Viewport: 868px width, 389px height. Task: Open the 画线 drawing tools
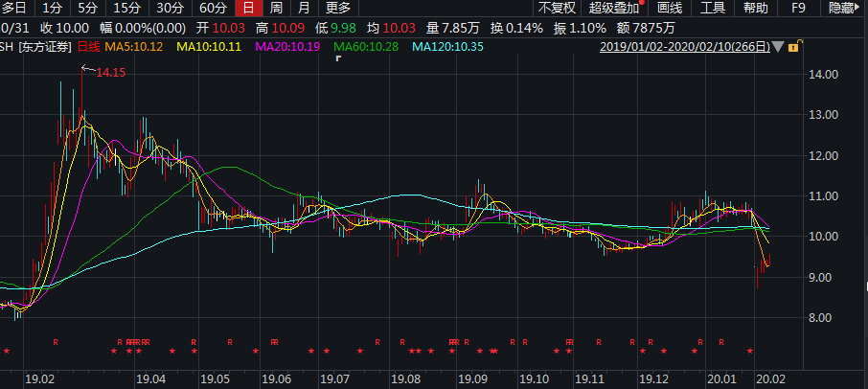669,8
